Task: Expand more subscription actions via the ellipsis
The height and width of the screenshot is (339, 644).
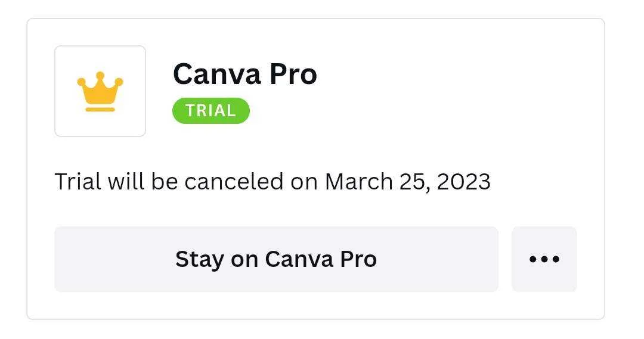Action: 544,259
